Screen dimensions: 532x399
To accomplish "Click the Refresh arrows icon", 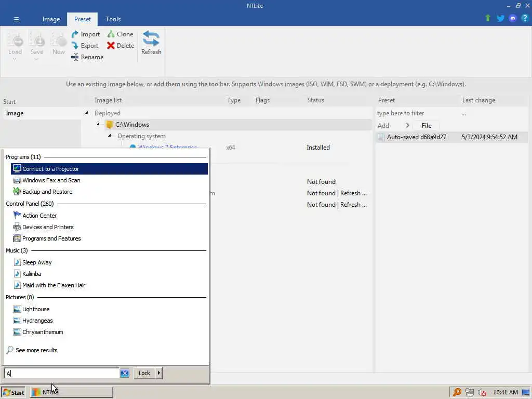I will [x=151, y=38].
